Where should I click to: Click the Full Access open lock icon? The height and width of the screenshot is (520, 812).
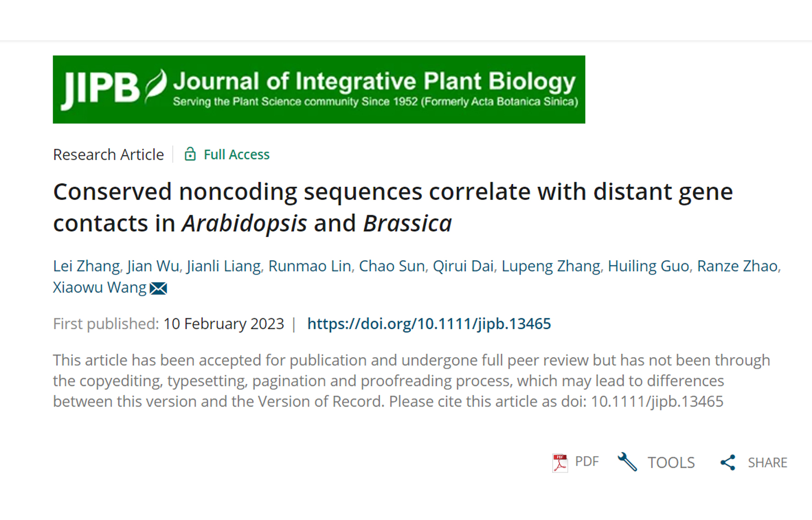pyautogui.click(x=190, y=154)
